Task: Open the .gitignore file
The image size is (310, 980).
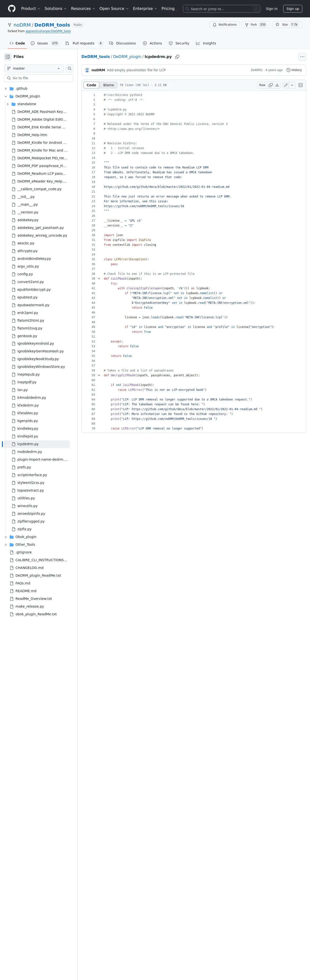Action: 24,552
